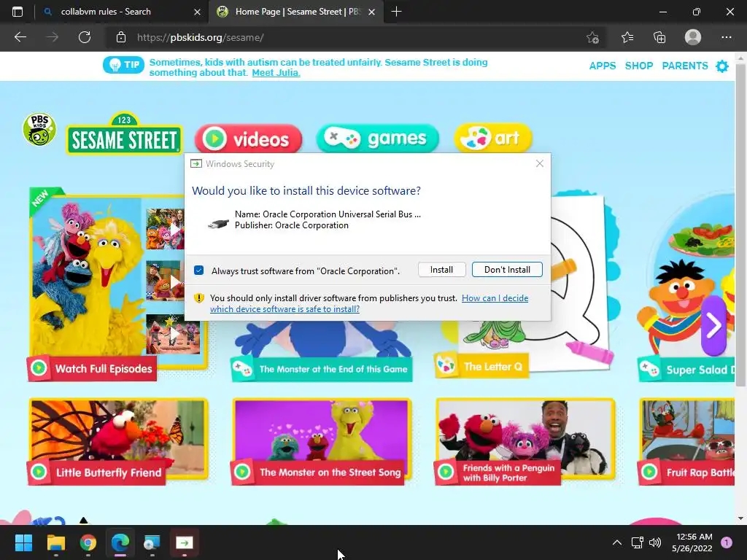The width and height of the screenshot is (747, 560).
Task: Follow the Meet Julia link
Action: [x=276, y=73]
